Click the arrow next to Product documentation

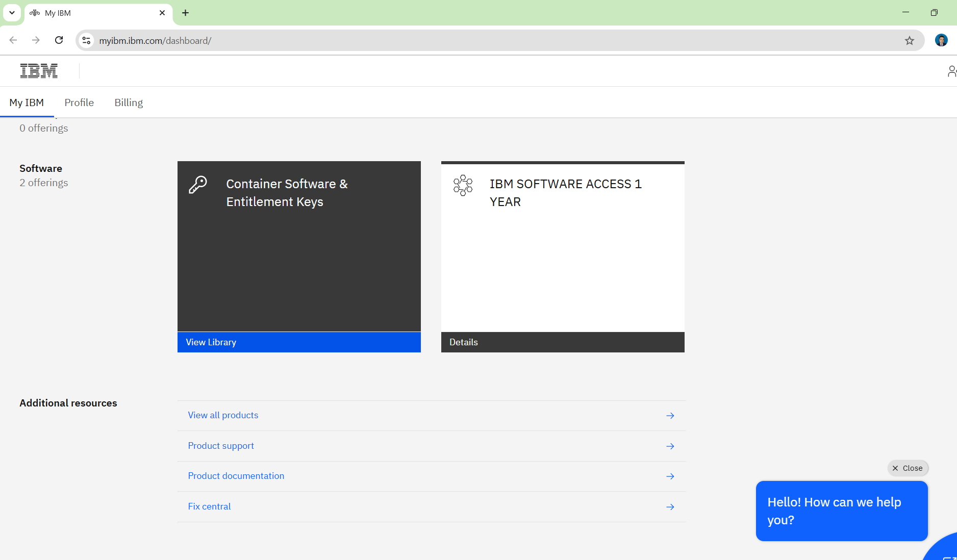(x=670, y=476)
